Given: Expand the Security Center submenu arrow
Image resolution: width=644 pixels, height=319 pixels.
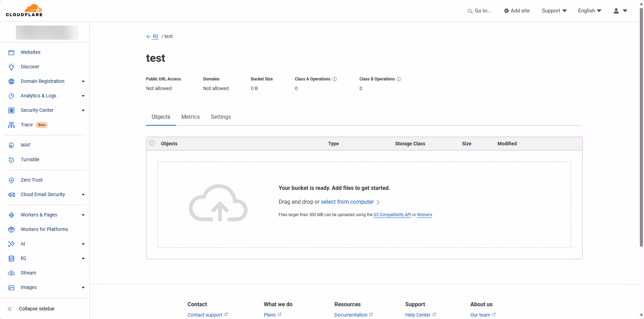Looking at the screenshot, I should (83, 110).
